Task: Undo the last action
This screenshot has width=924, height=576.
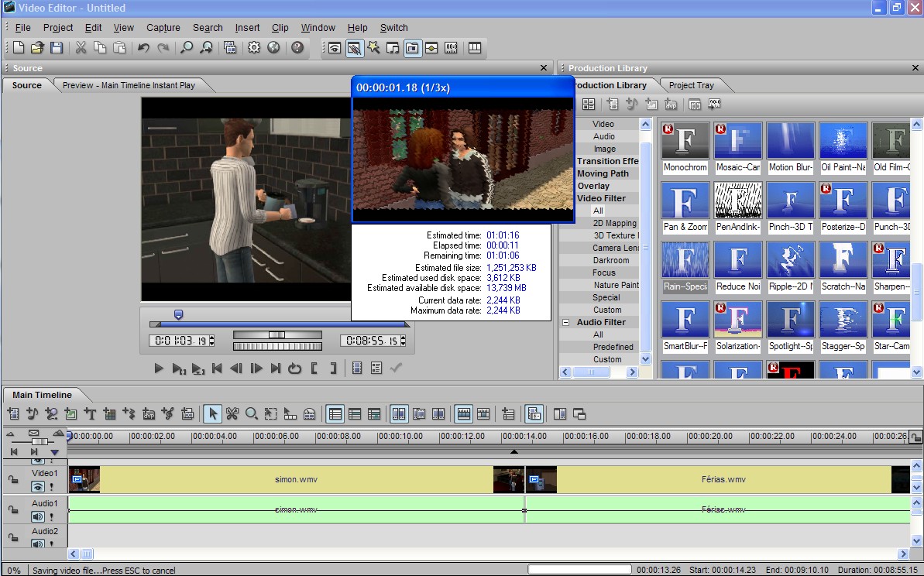Action: pyautogui.click(x=143, y=48)
